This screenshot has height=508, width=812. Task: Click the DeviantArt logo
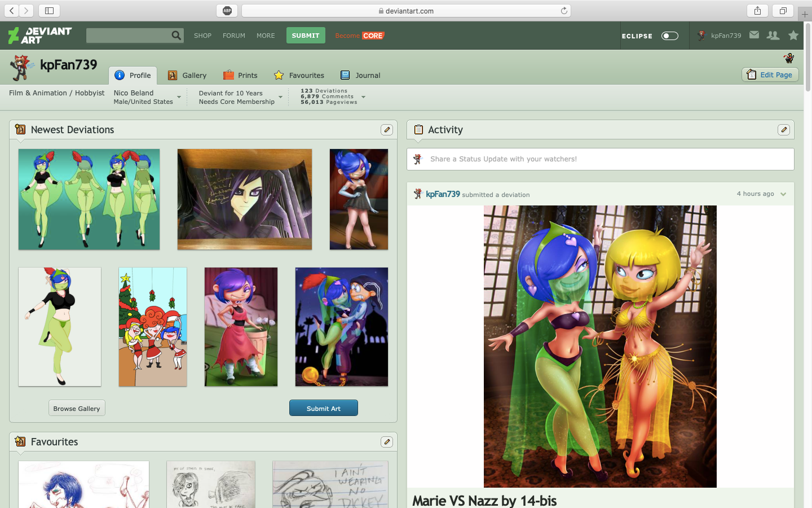pyautogui.click(x=40, y=36)
